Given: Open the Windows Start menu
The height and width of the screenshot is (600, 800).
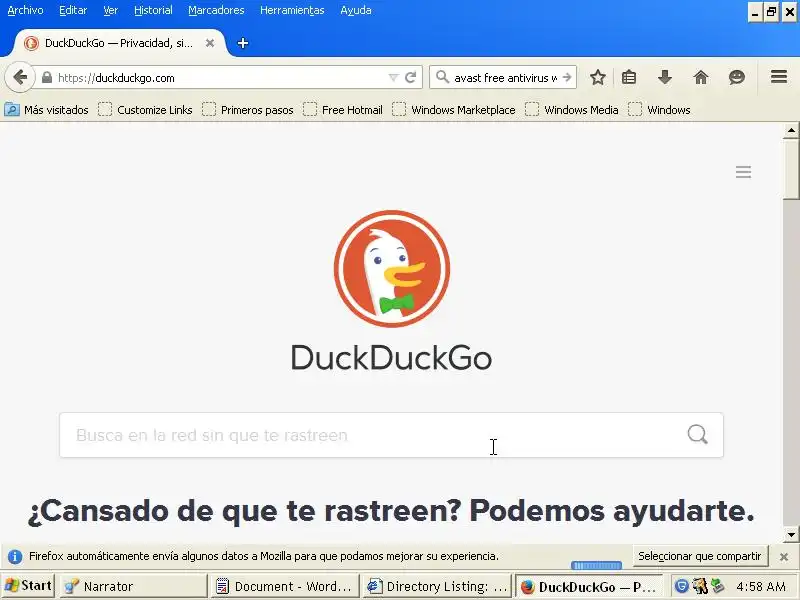Looking at the screenshot, I should pyautogui.click(x=28, y=586).
